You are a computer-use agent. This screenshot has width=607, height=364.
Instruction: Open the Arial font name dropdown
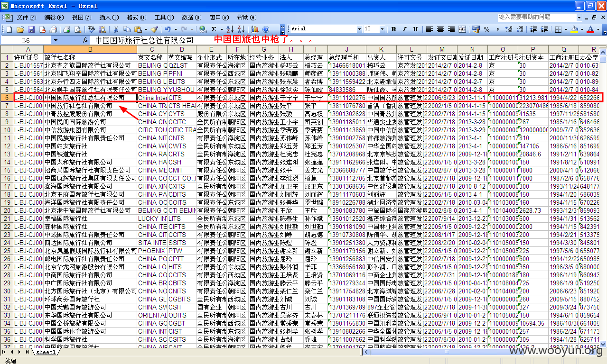[x=359, y=29]
